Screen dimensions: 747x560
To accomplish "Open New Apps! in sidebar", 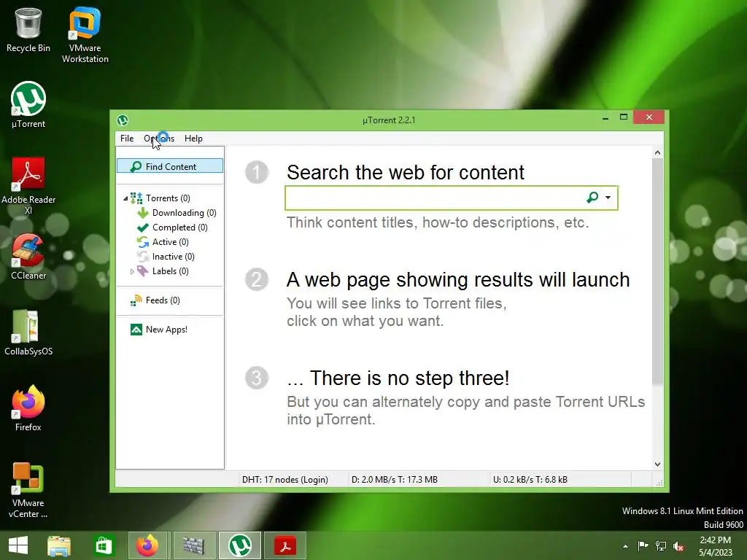I will (166, 330).
